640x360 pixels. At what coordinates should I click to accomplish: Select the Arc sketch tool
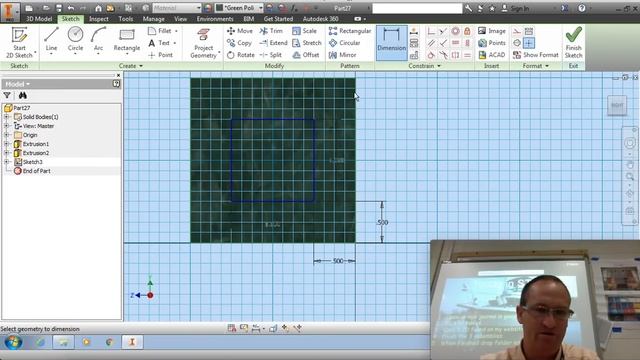pos(98,40)
